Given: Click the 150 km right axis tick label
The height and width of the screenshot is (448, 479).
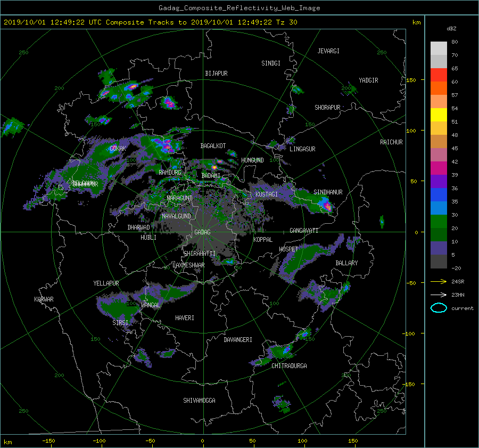Looking at the screenshot, I should 411,80.
